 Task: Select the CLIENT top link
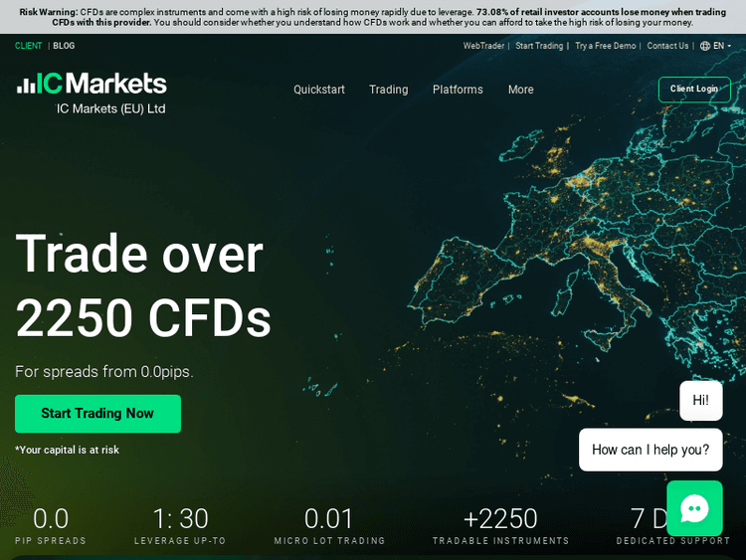28,46
